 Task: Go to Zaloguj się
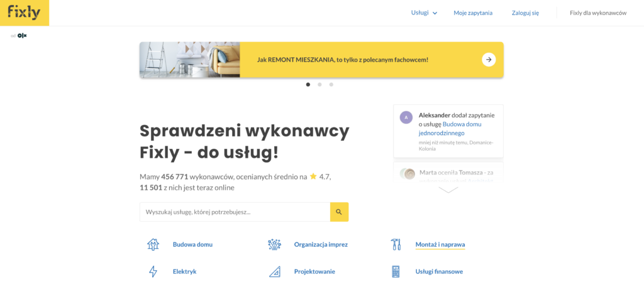point(525,13)
